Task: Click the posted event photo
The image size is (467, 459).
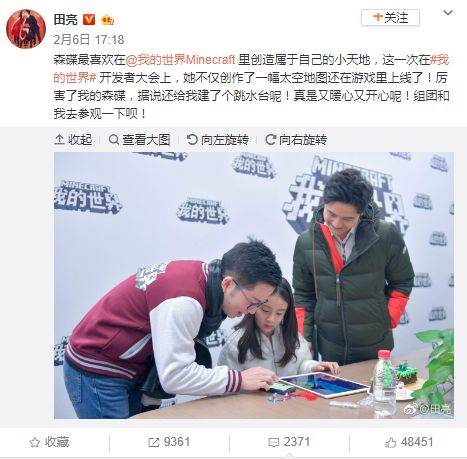Action: coord(254,285)
